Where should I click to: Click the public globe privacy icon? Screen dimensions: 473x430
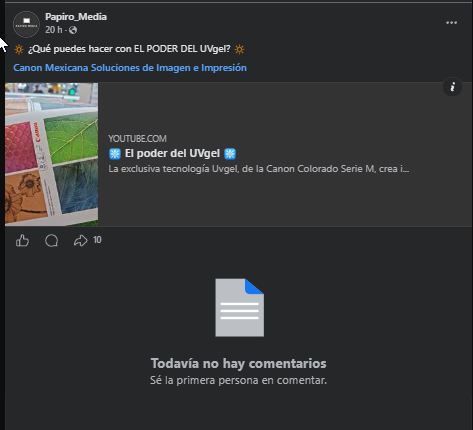pos(73,30)
